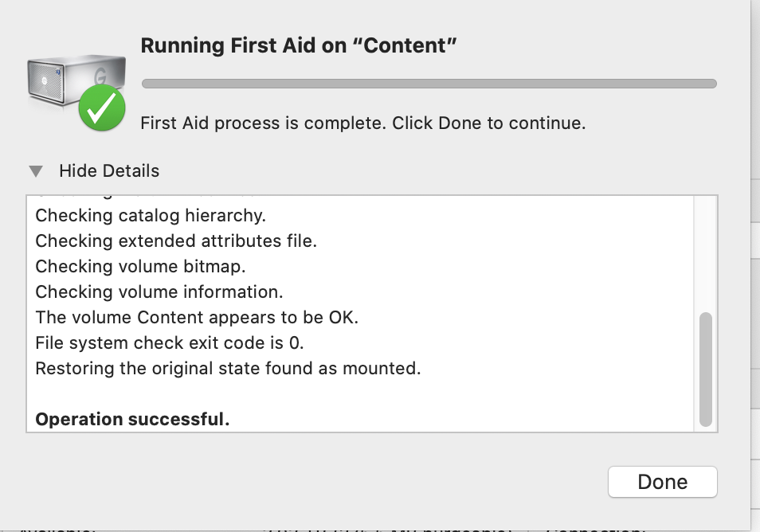Click the "Operation successful." log line
Screen dimensions: 760x532
[132, 419]
